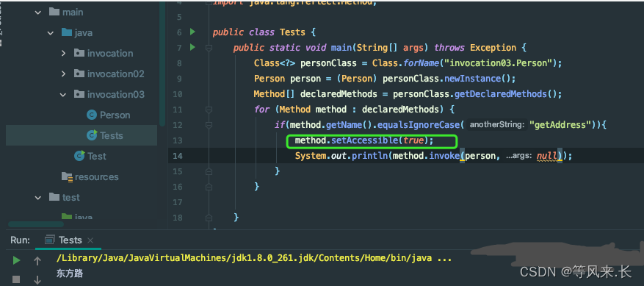Image resolution: width=644 pixels, height=286 pixels.
Task: Select the blue java source folder icon
Action: coord(67,32)
